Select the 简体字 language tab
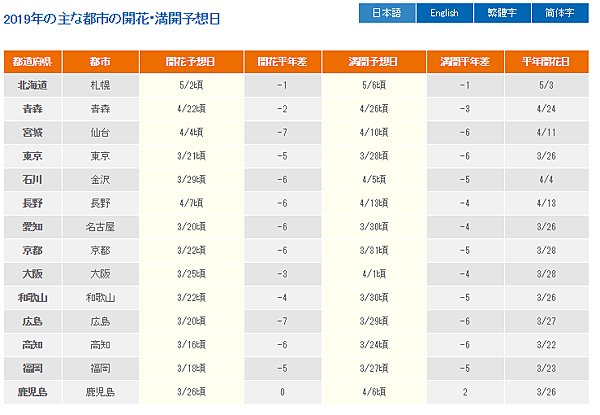600x415 pixels. click(x=560, y=13)
